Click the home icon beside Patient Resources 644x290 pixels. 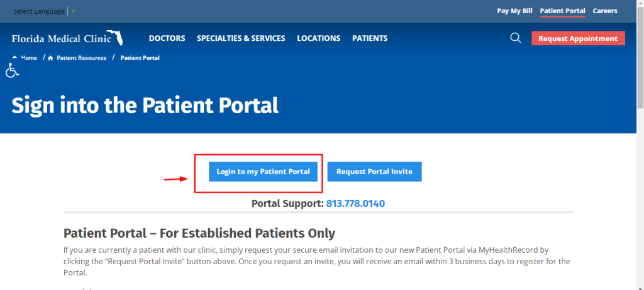pyautogui.click(x=50, y=58)
